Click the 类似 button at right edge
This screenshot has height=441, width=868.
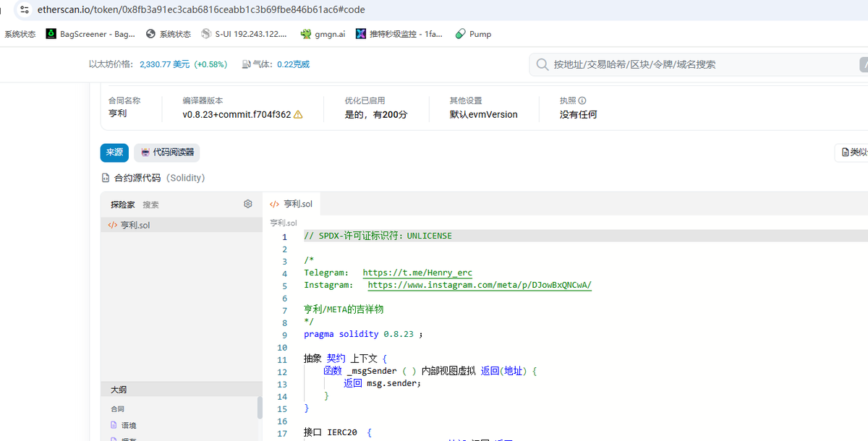tap(851, 153)
